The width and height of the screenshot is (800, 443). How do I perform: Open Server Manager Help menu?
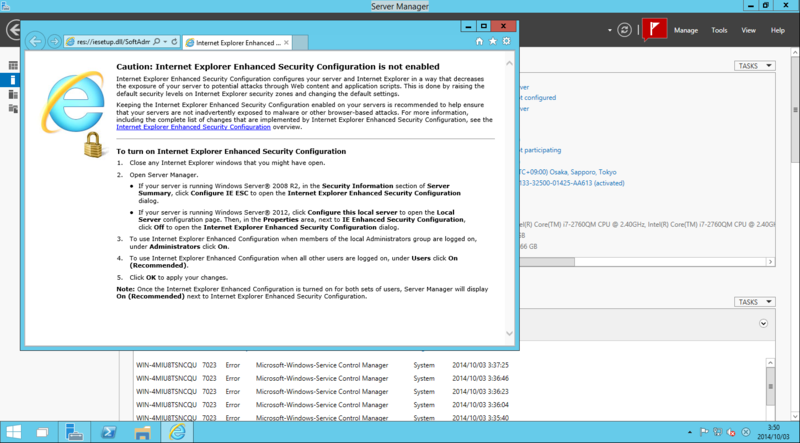coord(778,30)
